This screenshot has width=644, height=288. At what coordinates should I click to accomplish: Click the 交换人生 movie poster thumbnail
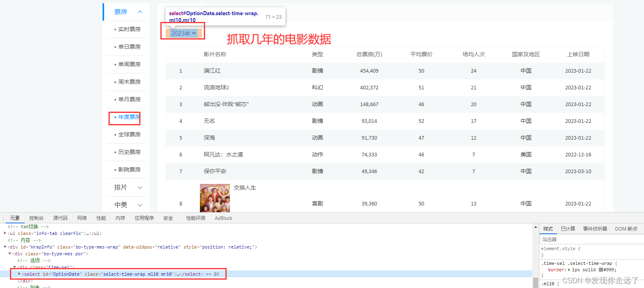click(215, 198)
